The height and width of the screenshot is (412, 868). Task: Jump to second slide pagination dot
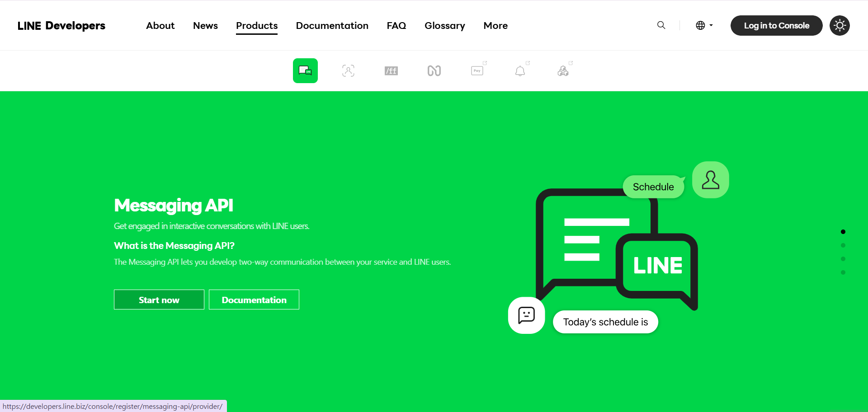coord(843,245)
